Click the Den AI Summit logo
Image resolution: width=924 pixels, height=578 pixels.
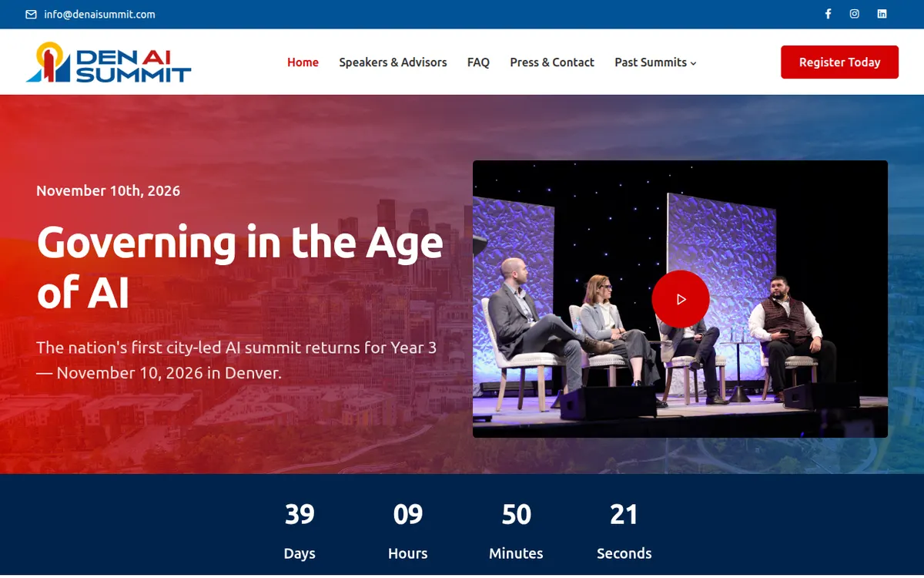coord(109,62)
